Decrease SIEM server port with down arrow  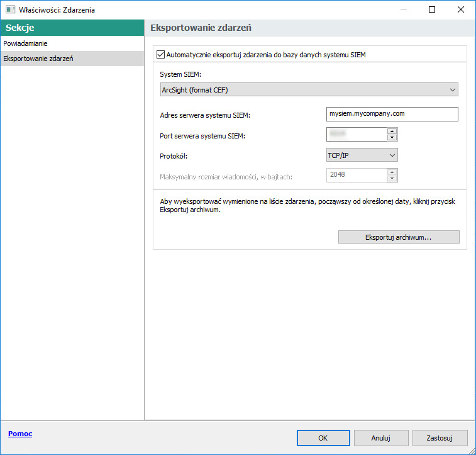pos(392,138)
